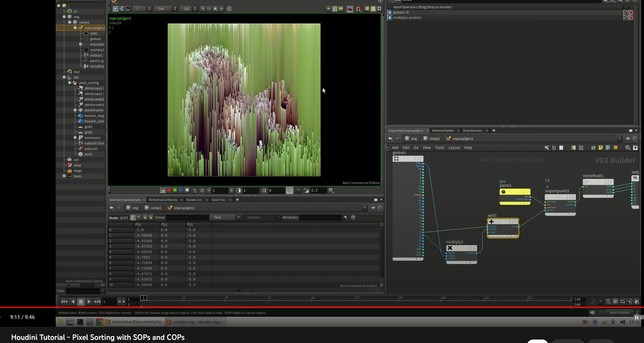644x343 pixels.
Task: Open the Layout menu in network editor
Action: pos(454,148)
